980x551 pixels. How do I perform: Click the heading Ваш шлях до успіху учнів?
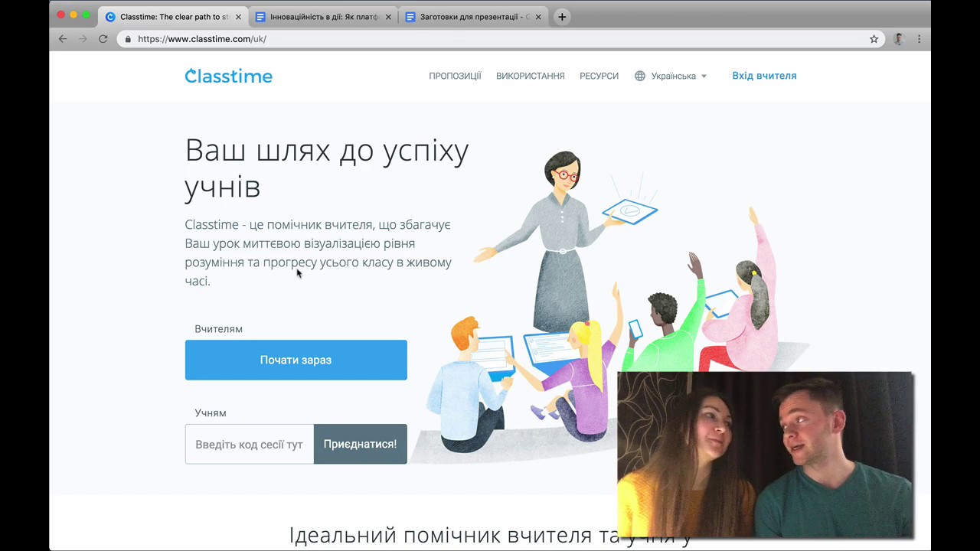[x=327, y=168]
